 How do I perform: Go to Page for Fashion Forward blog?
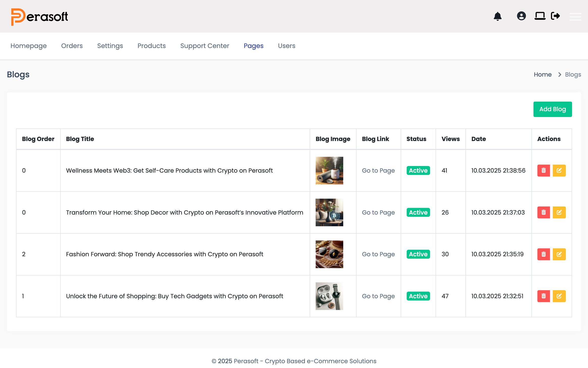pos(378,254)
